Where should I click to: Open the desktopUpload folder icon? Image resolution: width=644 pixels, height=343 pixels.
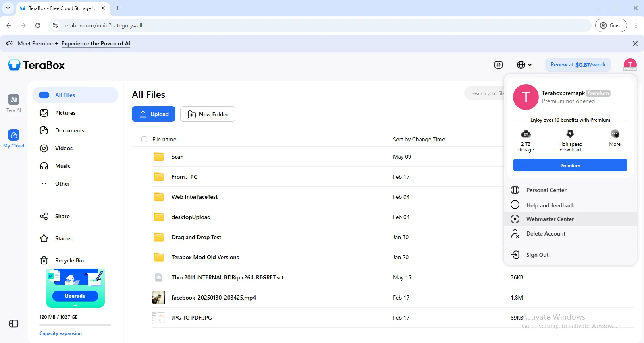point(159,217)
